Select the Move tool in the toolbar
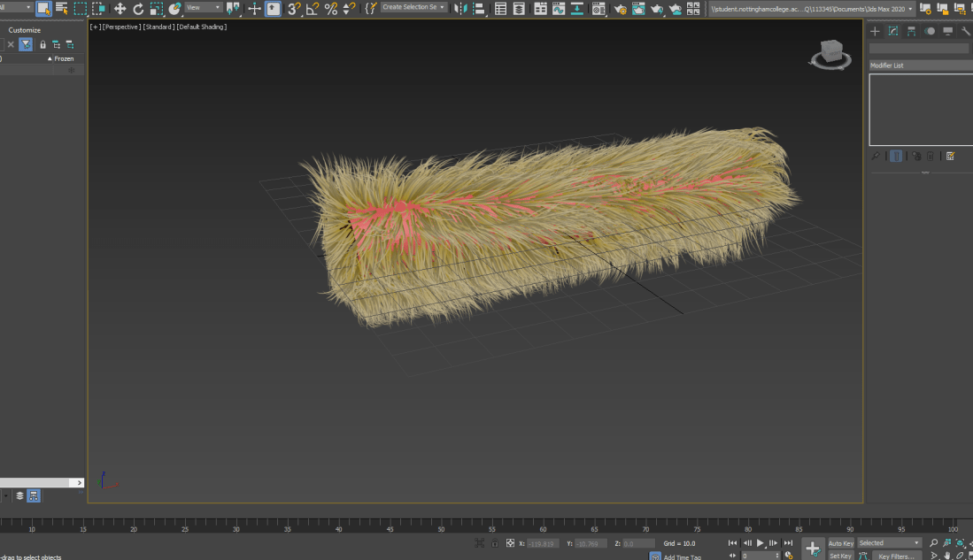Image resolution: width=973 pixels, height=560 pixels. [120, 9]
